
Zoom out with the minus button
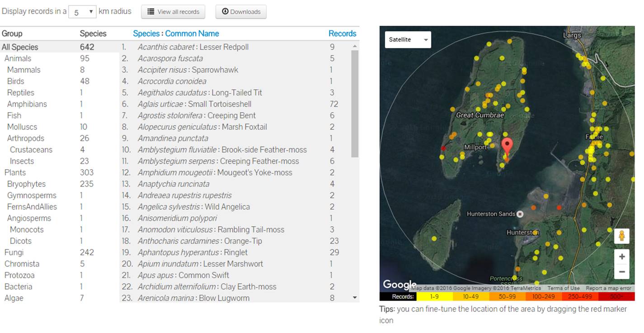(x=622, y=272)
